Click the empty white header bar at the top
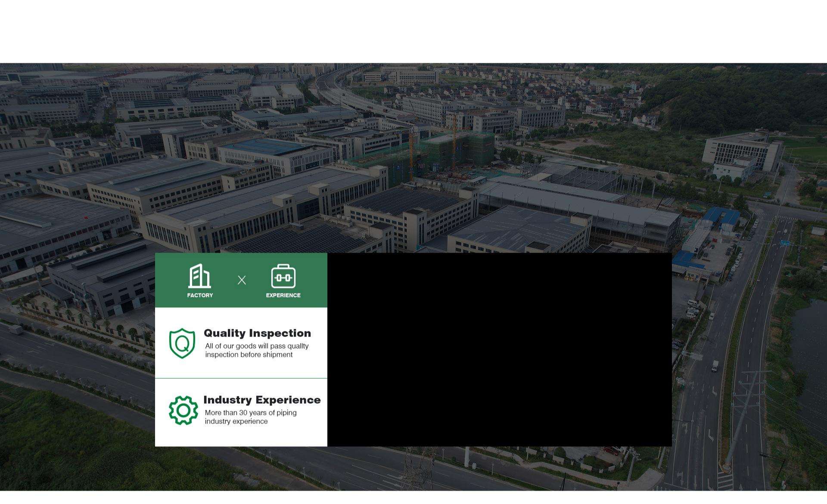827x504 pixels. pyautogui.click(x=413, y=30)
